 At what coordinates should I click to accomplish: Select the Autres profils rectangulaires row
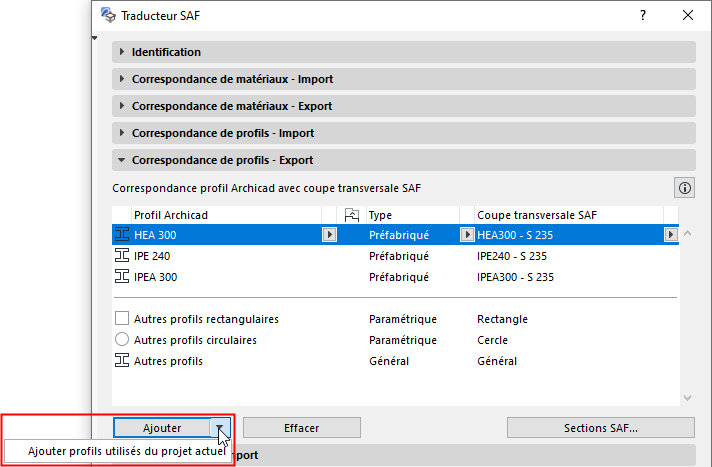(x=396, y=318)
